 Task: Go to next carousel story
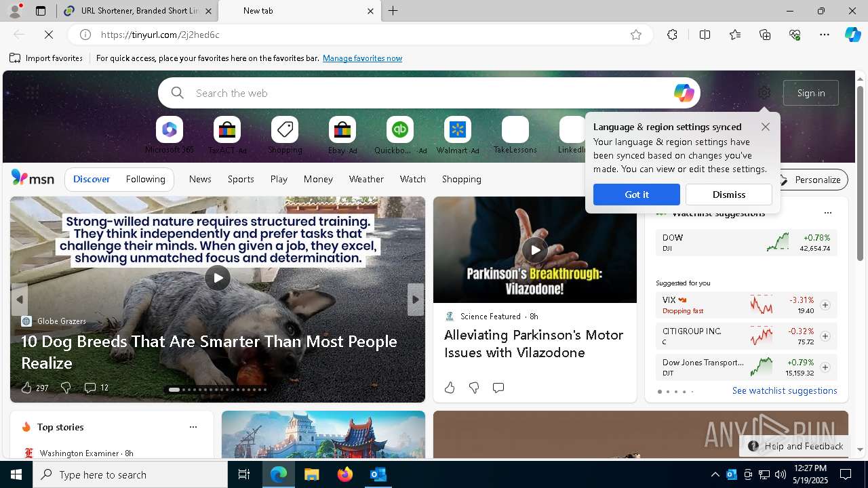416,300
